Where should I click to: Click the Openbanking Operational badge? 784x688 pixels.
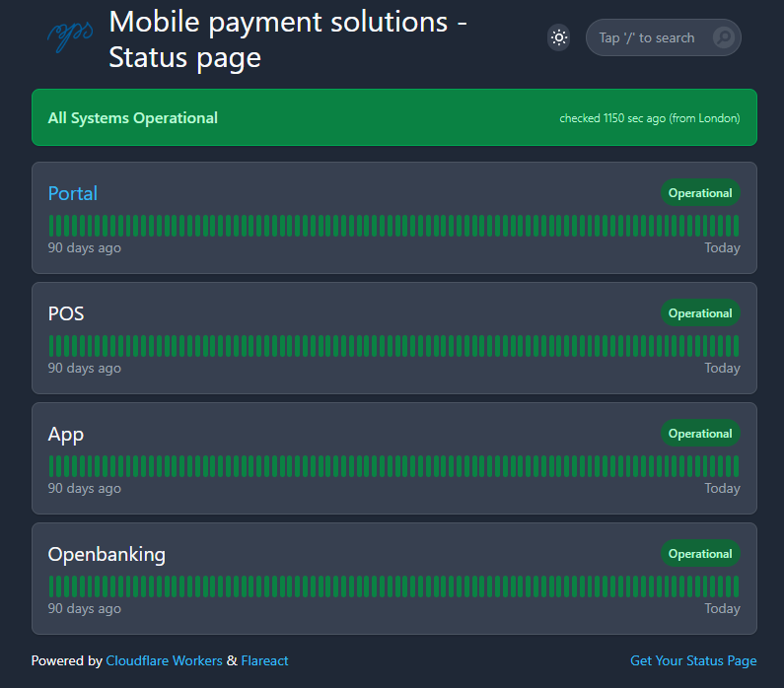point(700,554)
